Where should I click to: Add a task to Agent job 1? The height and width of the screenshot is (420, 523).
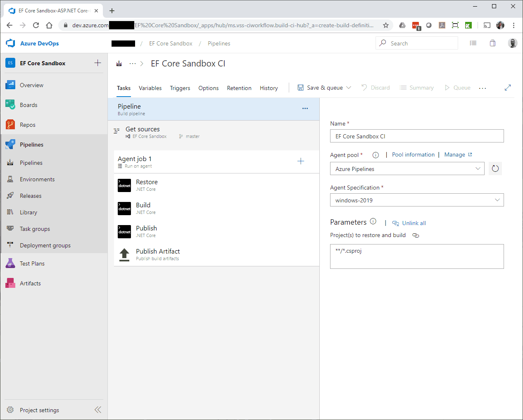[x=301, y=161]
